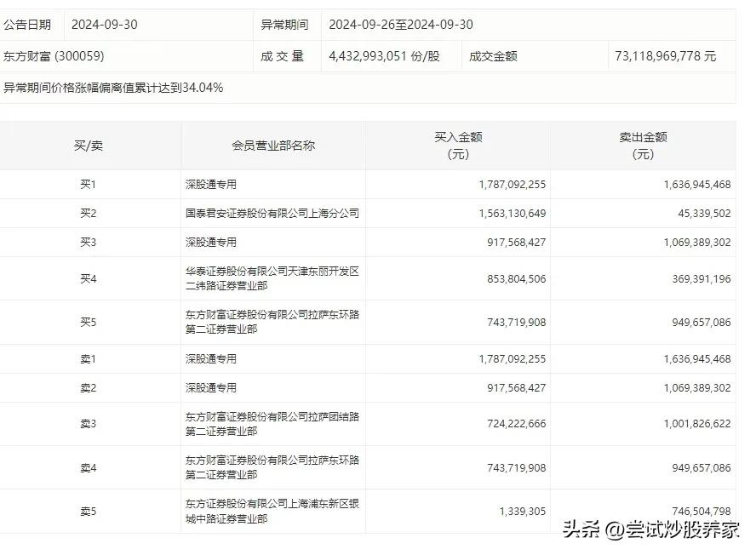Select 917,568,427 in the 买3 row
The width and height of the screenshot is (756, 555).
pyautogui.click(x=517, y=242)
